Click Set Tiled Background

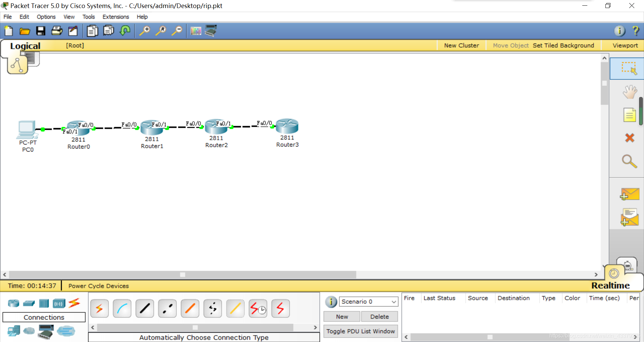[x=563, y=45]
